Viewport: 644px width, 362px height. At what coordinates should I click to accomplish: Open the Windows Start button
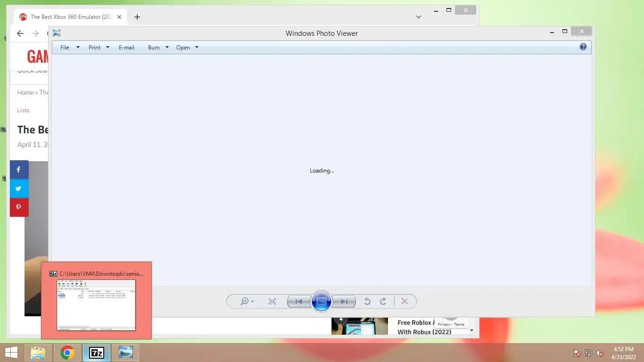coord(11,353)
